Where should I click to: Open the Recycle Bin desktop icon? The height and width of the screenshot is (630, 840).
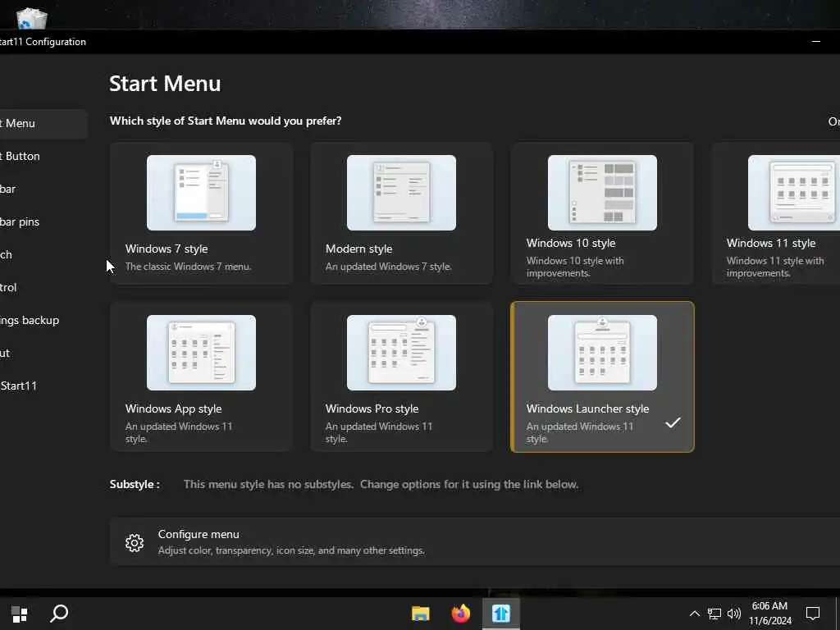32,18
